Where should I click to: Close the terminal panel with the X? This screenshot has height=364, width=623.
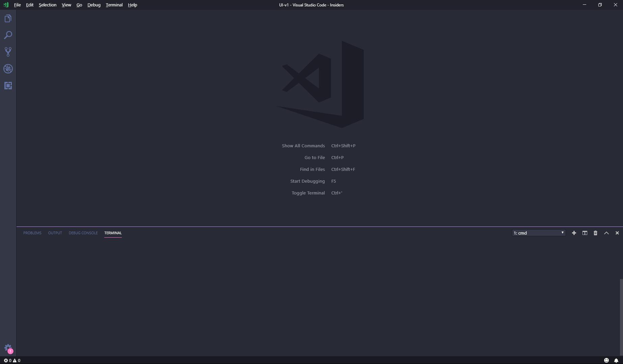tap(617, 233)
